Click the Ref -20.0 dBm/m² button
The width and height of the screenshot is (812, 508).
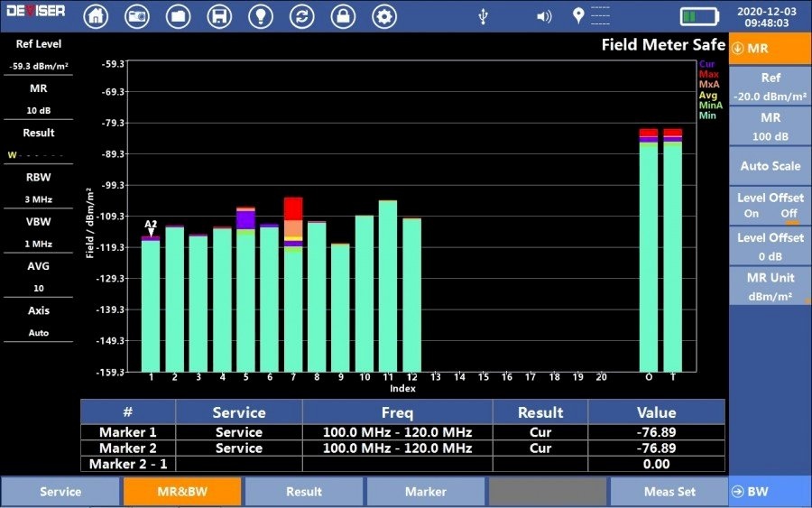tap(770, 87)
